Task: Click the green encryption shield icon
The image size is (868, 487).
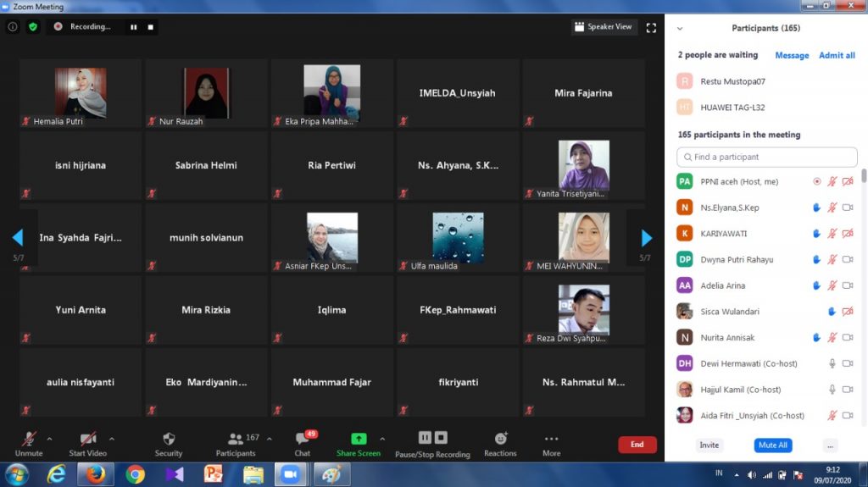Action: tap(33, 27)
